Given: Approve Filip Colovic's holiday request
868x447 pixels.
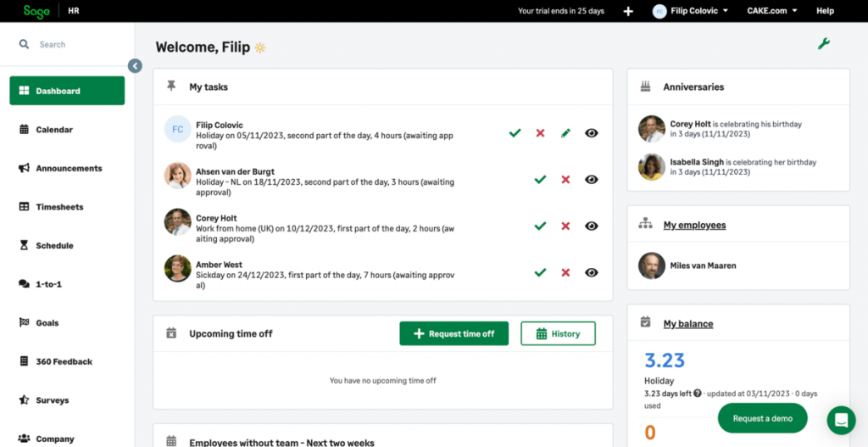Looking at the screenshot, I should tap(515, 133).
